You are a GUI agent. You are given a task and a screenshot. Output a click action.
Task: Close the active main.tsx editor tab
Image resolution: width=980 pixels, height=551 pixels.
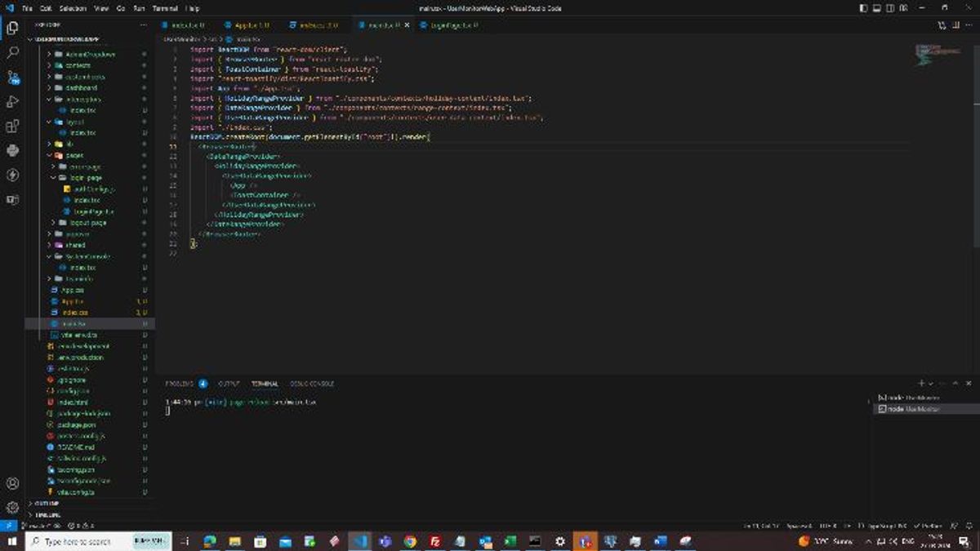pos(408,25)
